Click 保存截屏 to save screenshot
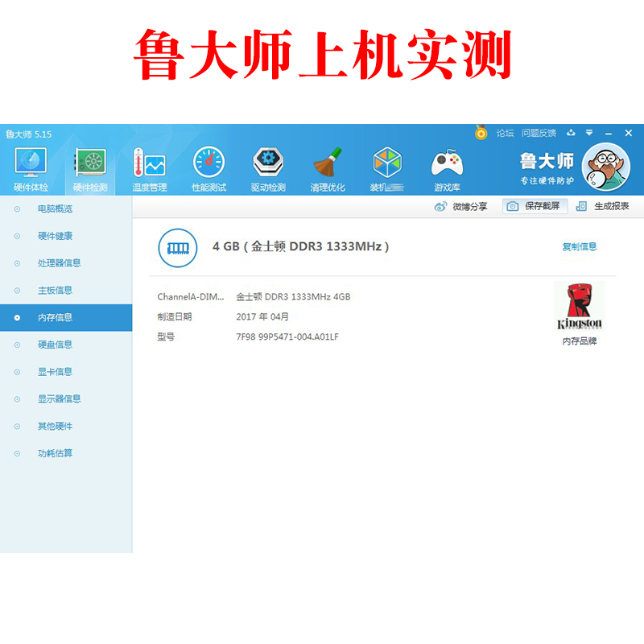This screenshot has width=644, height=644. pyautogui.click(x=535, y=206)
